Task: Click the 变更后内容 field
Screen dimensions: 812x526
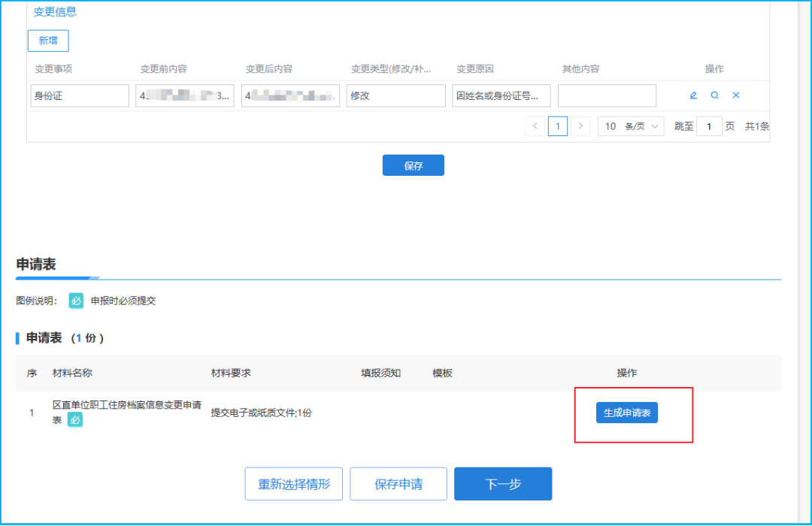Action: coord(290,95)
